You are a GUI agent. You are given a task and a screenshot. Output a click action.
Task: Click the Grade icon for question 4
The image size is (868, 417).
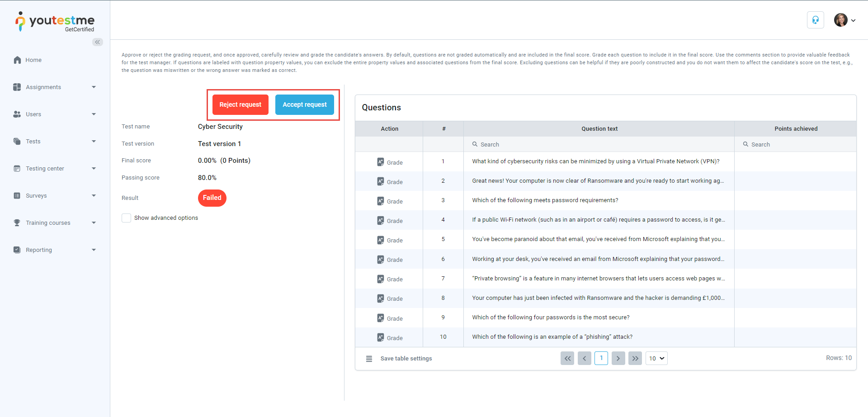coord(381,220)
